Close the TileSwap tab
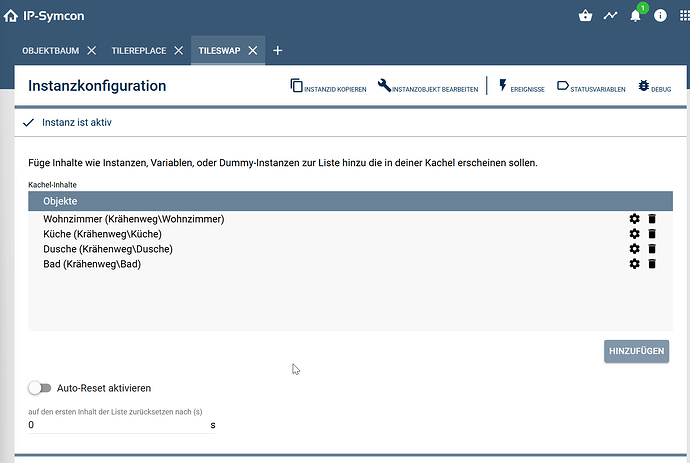Image resolution: width=690 pixels, height=463 pixels. 253,50
